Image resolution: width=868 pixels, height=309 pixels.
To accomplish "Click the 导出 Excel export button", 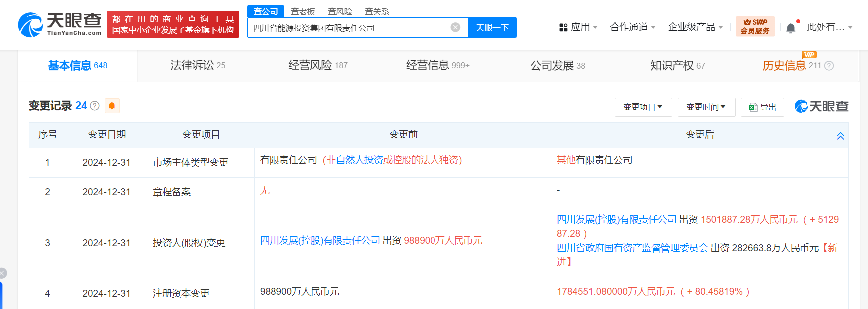I will click(x=762, y=107).
